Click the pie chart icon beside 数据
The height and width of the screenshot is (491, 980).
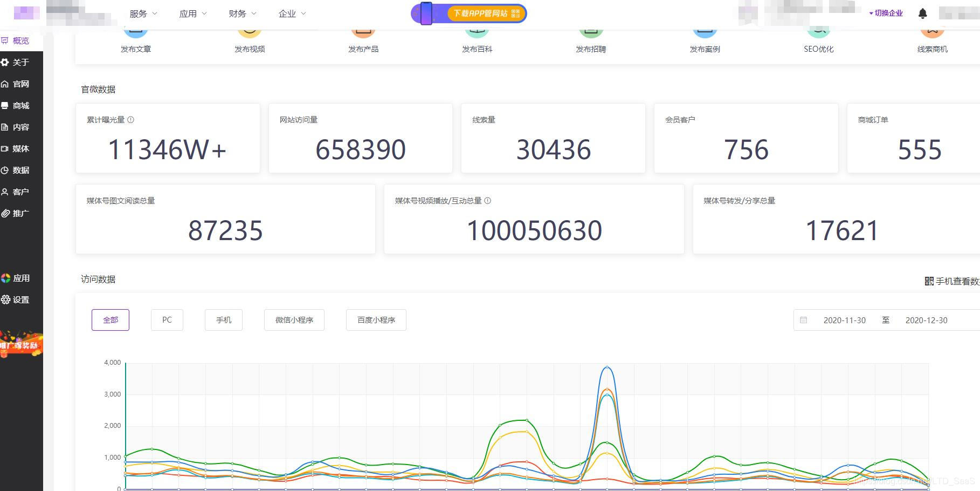(x=5, y=170)
